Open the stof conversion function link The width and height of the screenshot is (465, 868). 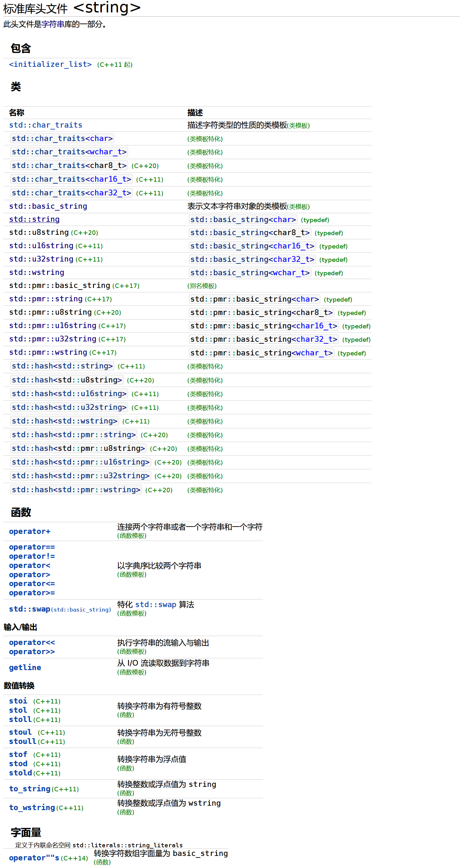coord(18,754)
